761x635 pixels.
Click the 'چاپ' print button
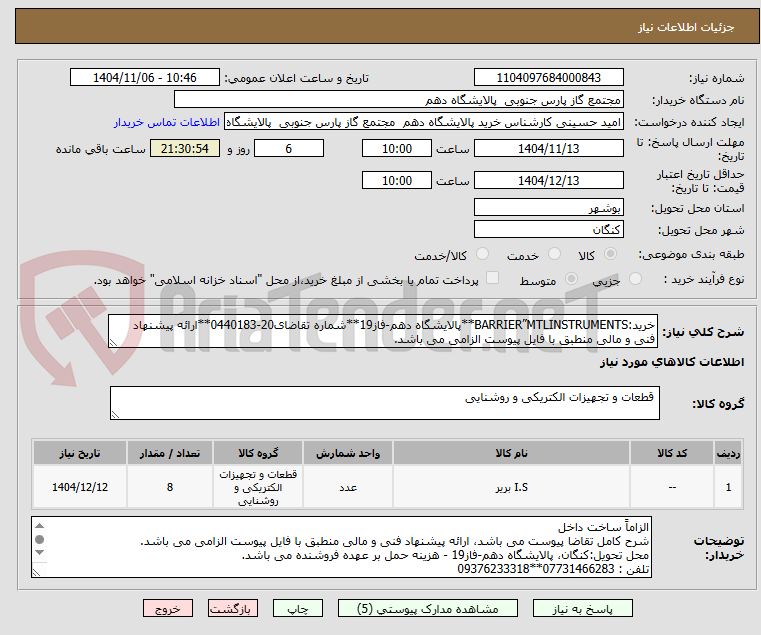click(298, 608)
